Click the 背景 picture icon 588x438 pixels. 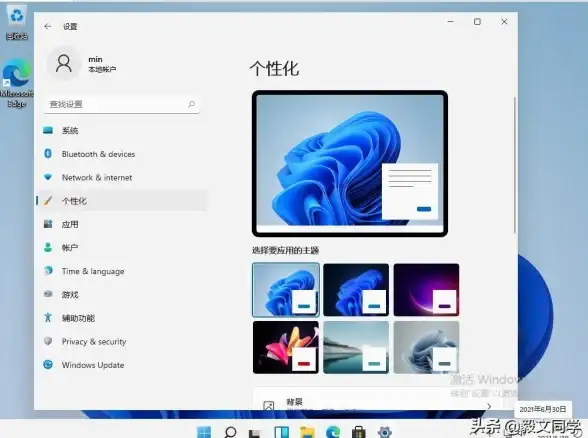[x=269, y=406]
